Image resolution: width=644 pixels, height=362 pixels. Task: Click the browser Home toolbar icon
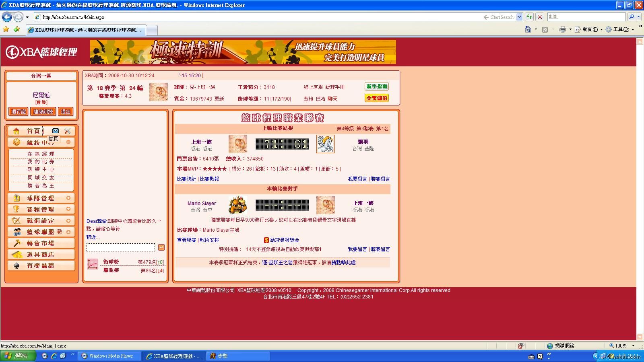[528, 29]
